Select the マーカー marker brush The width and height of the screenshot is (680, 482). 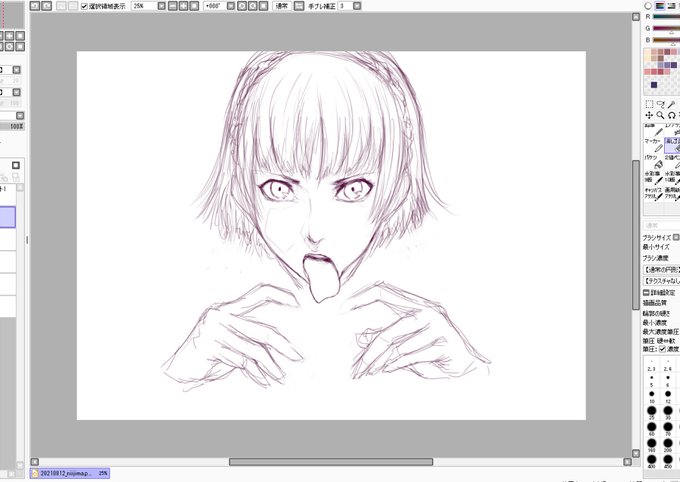pos(654,146)
